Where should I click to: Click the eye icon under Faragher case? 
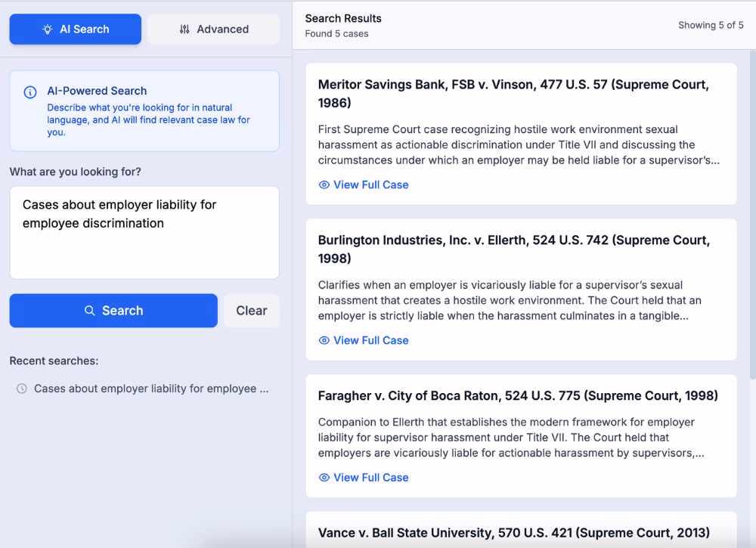point(324,478)
